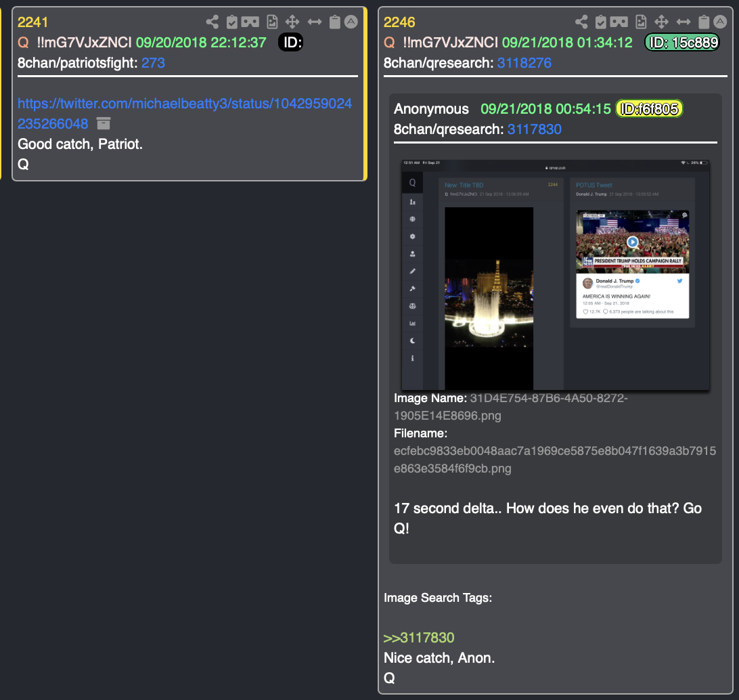
Task: Click the '17 second delta' message text
Action: pos(547,518)
